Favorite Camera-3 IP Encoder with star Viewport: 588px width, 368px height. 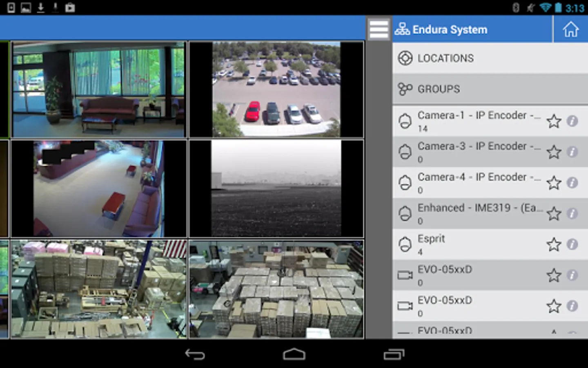pyautogui.click(x=554, y=152)
